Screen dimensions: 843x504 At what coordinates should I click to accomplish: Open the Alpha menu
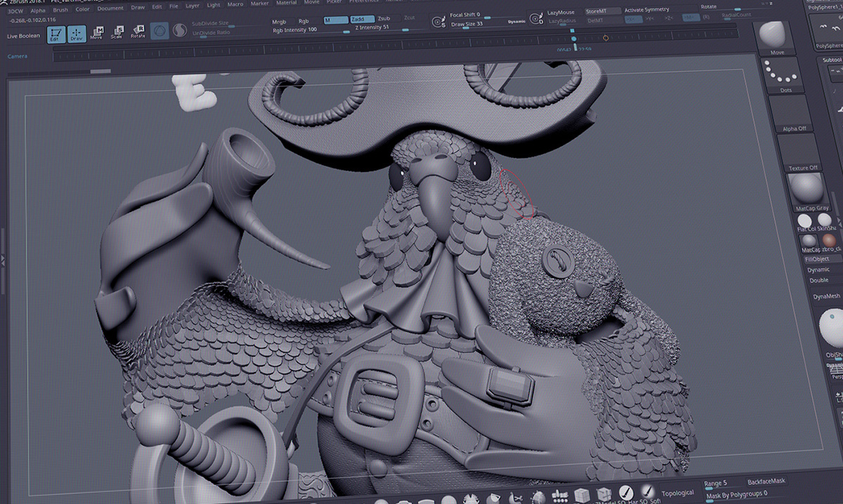38,11
